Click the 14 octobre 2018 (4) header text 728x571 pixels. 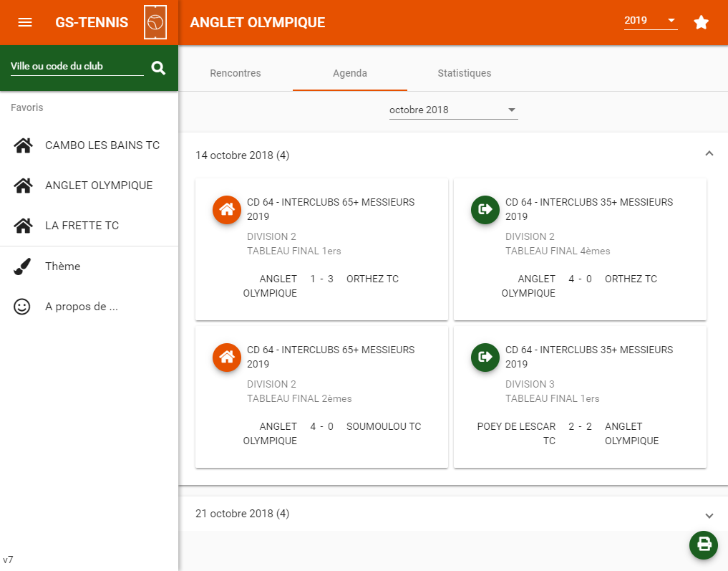pyautogui.click(x=243, y=155)
